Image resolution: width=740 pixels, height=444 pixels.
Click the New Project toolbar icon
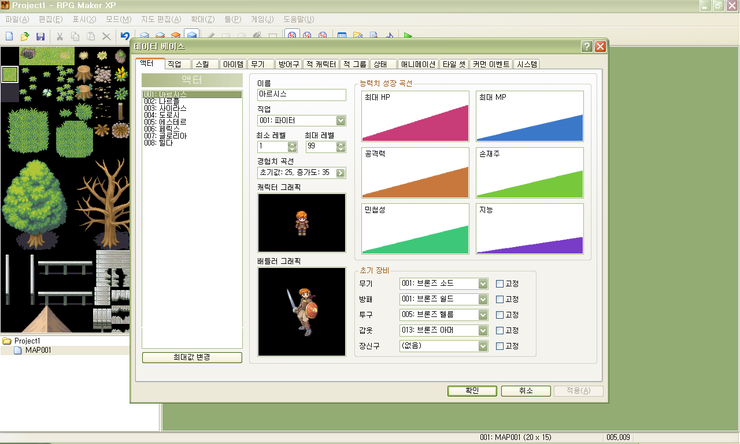(9, 36)
